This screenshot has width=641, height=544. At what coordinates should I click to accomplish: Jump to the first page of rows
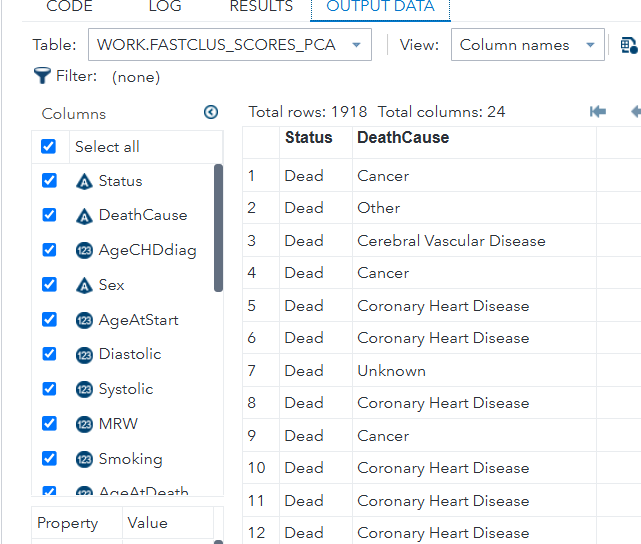point(598,112)
